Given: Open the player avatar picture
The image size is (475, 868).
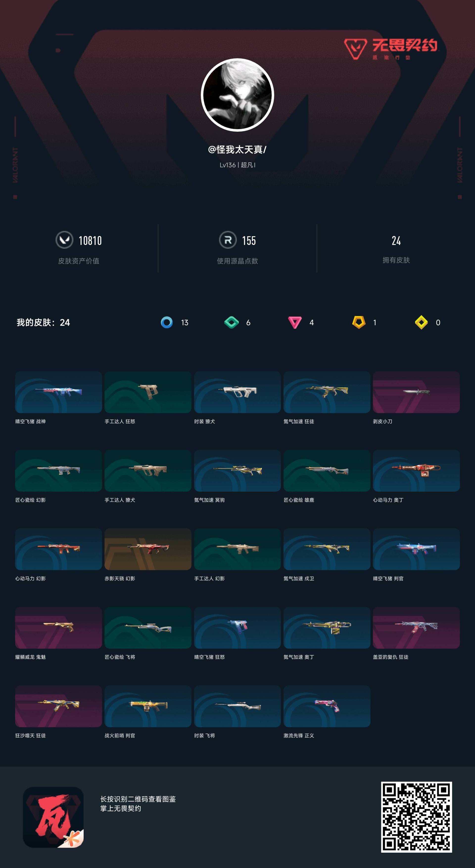Looking at the screenshot, I should 237,95.
